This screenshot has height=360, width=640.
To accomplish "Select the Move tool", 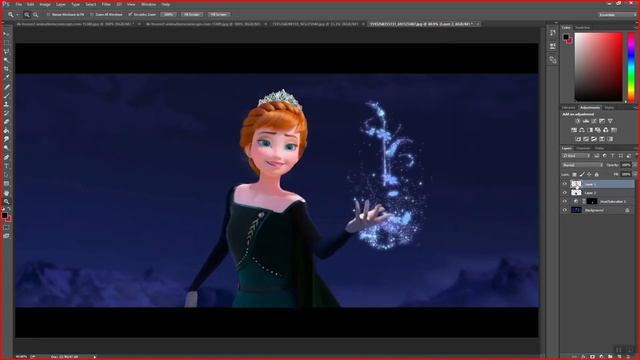I will point(6,34).
